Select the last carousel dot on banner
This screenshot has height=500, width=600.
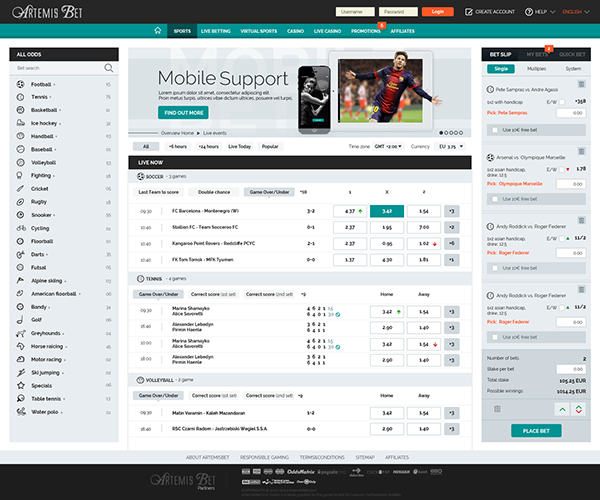(461, 133)
